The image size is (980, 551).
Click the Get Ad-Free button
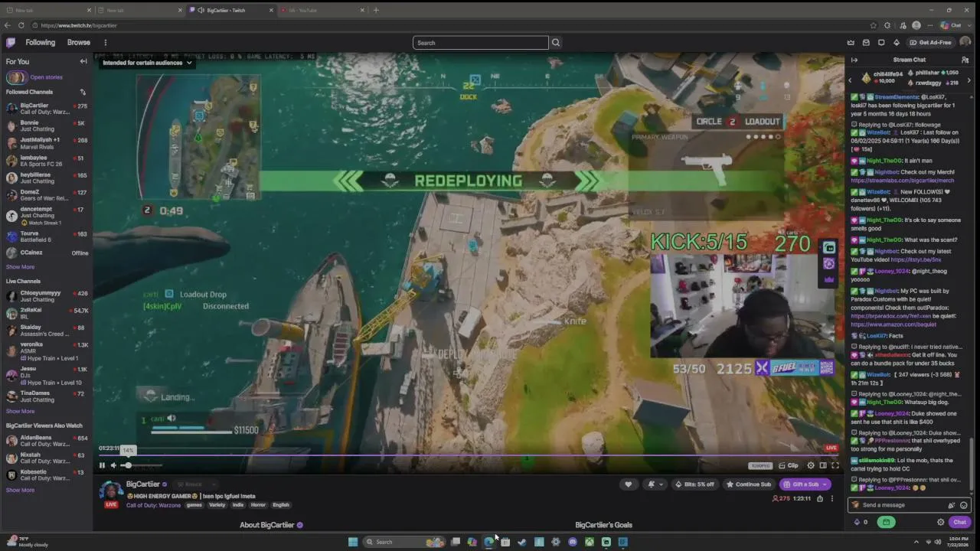[x=930, y=43]
